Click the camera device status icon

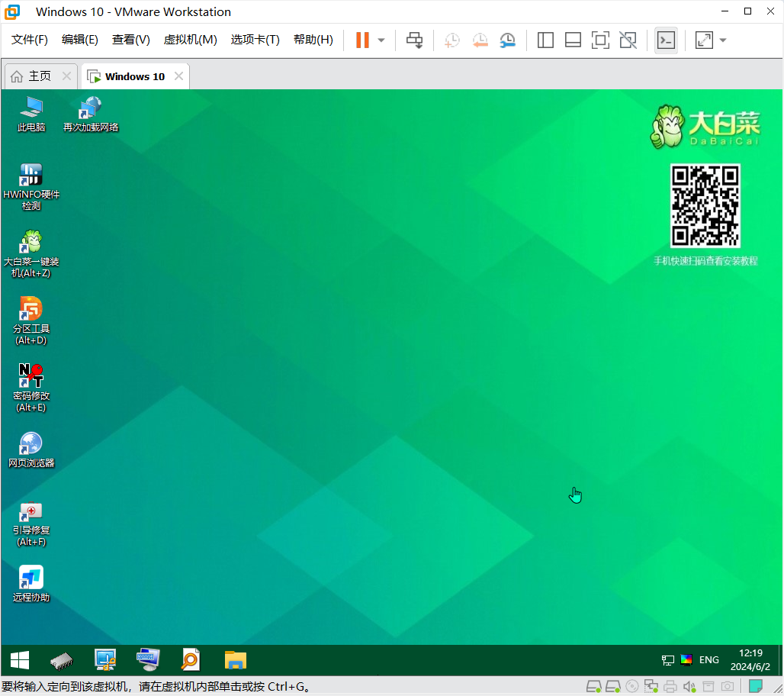point(728,687)
